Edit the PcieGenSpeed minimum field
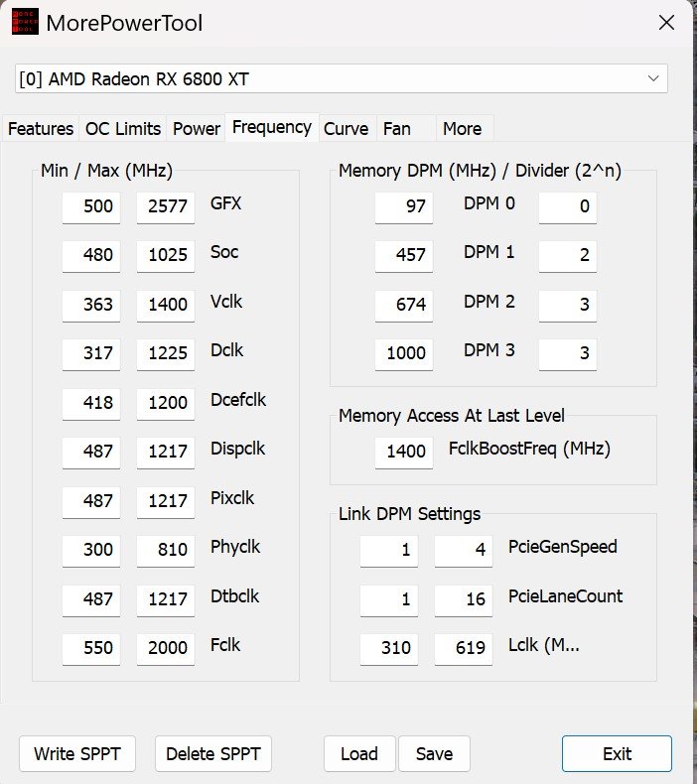 (x=389, y=551)
